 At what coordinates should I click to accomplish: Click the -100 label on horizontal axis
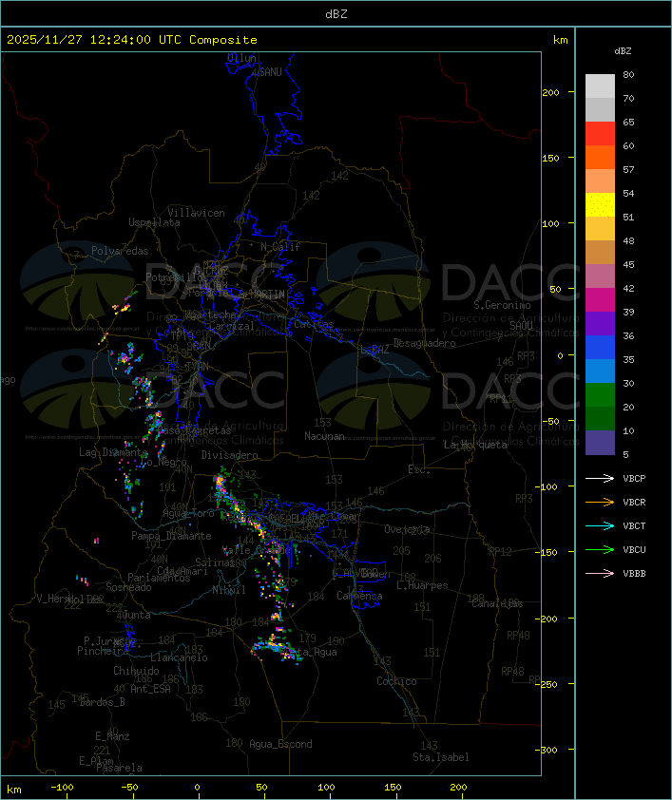tap(62, 788)
